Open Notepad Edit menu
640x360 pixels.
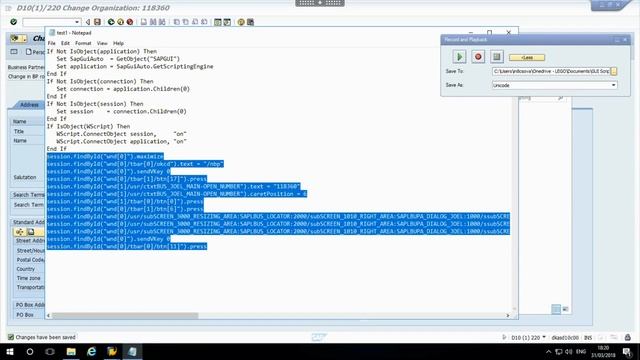pos(65,43)
